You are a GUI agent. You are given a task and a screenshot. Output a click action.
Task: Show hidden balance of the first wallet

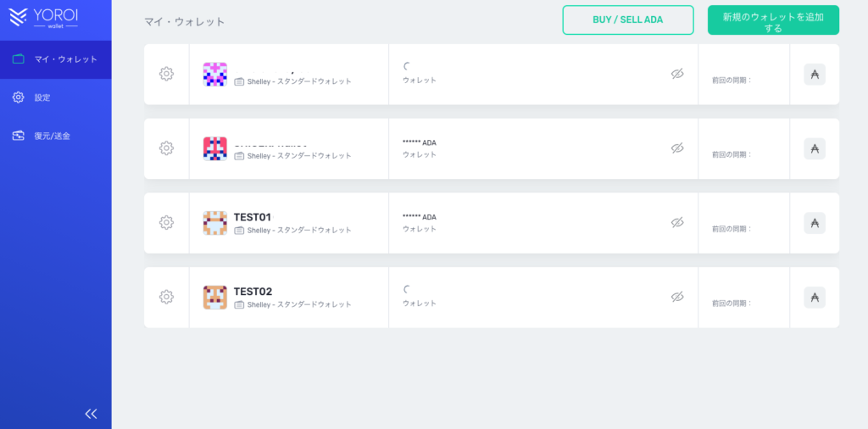pyautogui.click(x=677, y=74)
